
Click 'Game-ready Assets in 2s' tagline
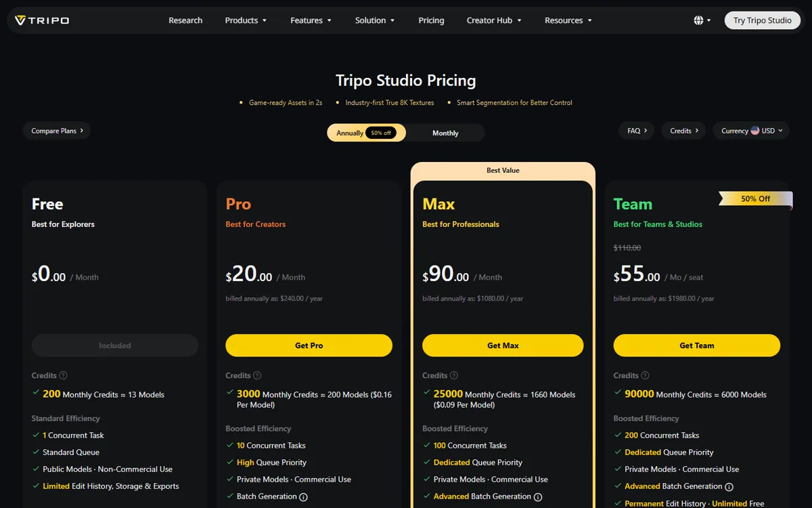286,103
